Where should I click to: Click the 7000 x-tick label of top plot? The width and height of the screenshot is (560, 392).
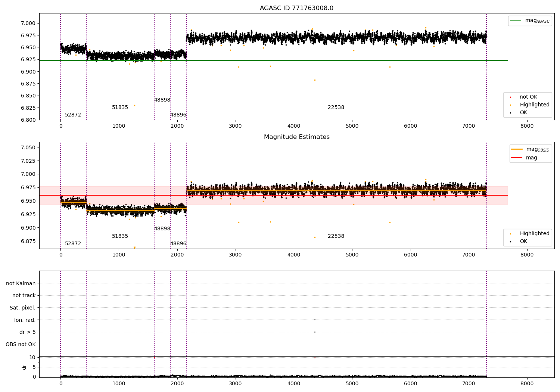click(469, 126)
